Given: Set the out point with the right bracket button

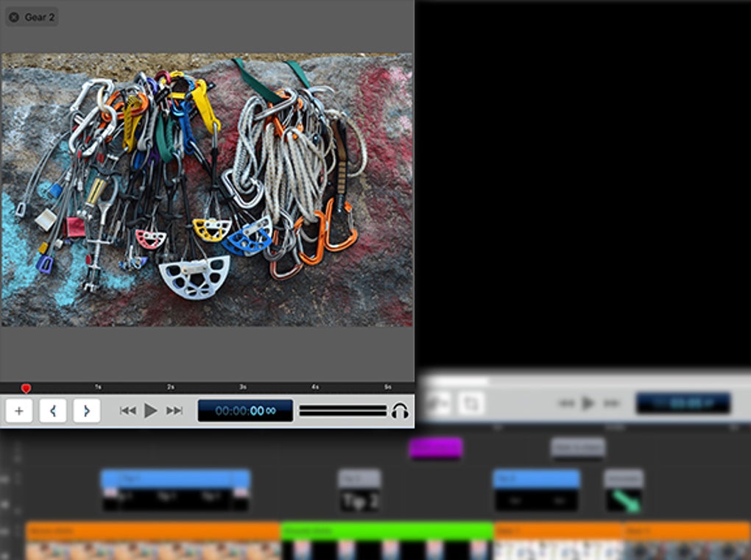Looking at the screenshot, I should tap(87, 411).
